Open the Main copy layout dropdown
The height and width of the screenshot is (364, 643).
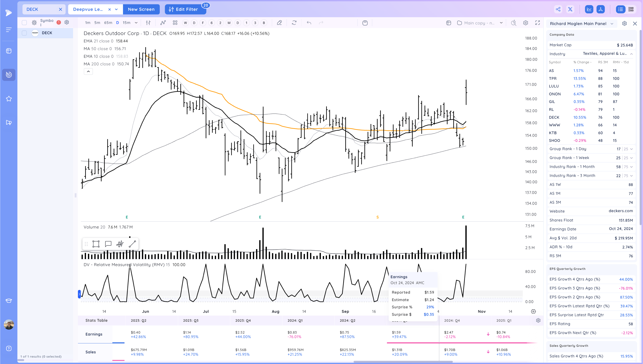click(501, 23)
